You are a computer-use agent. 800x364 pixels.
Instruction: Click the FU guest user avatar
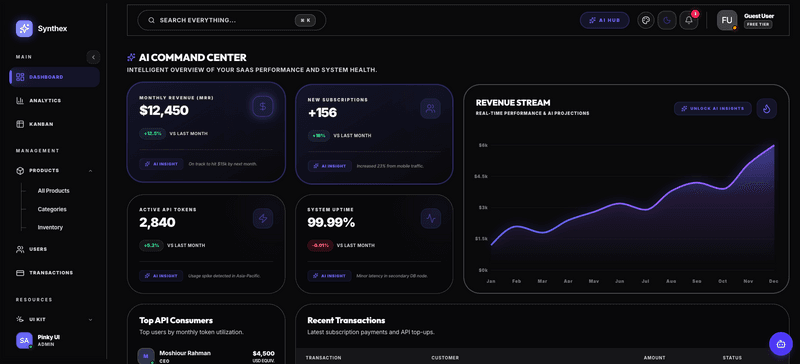point(727,20)
